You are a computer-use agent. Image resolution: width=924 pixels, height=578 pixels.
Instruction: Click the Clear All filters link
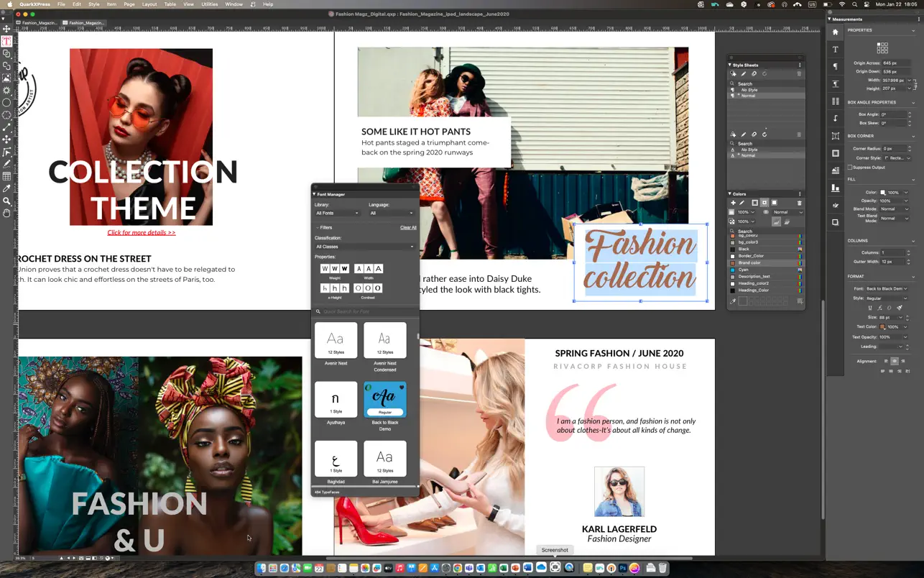[x=407, y=227]
